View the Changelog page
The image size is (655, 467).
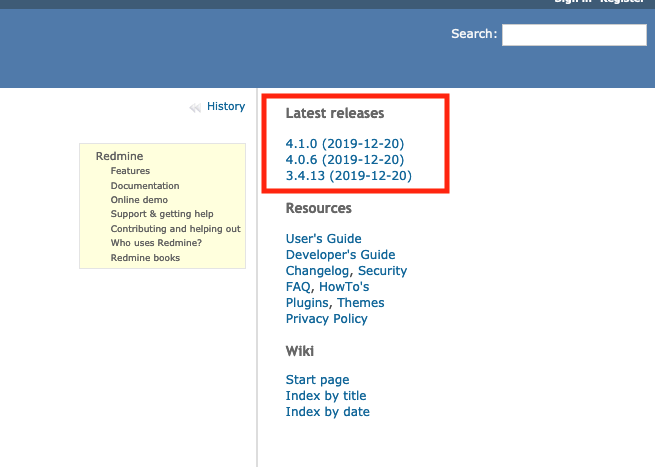tap(317, 271)
